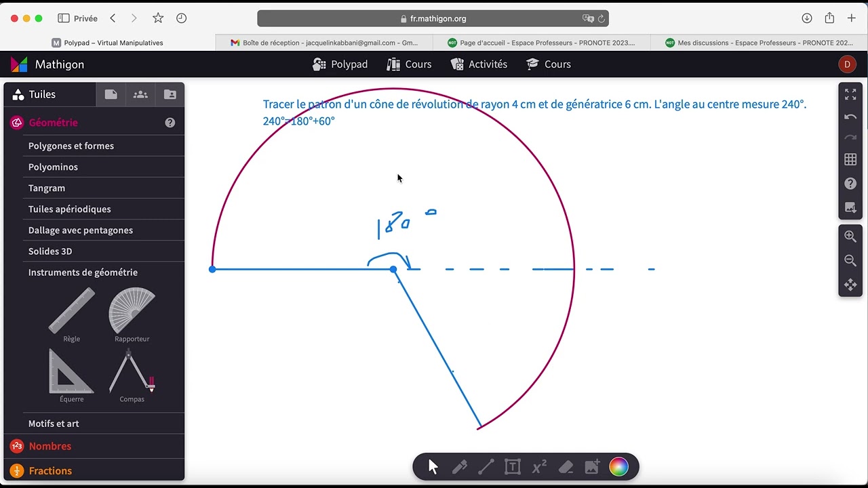Image resolution: width=868 pixels, height=488 pixels.
Task: Open the account card tab in sidebar
Action: point(170,95)
